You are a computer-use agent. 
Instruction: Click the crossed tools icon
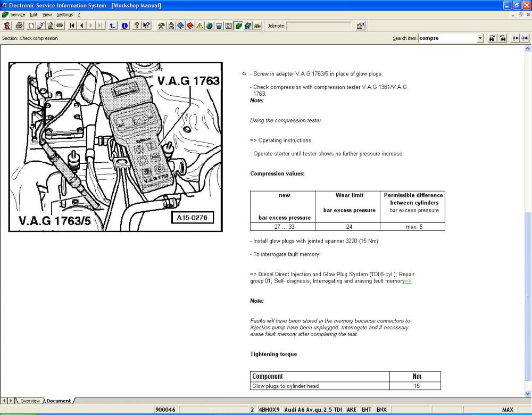[x=162, y=26]
